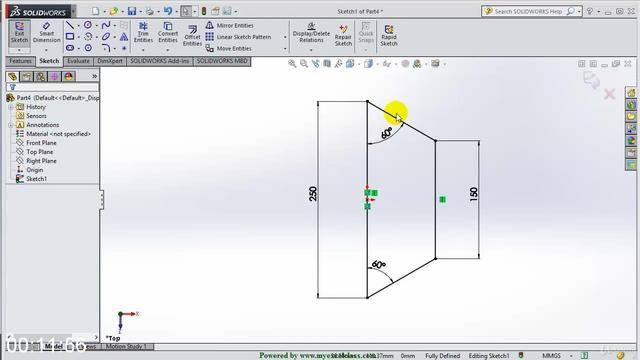Choose the Straight Slot tool

tap(70, 48)
